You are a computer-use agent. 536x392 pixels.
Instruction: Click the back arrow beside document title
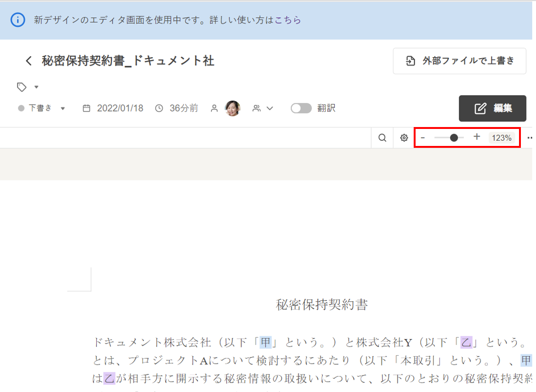point(29,61)
